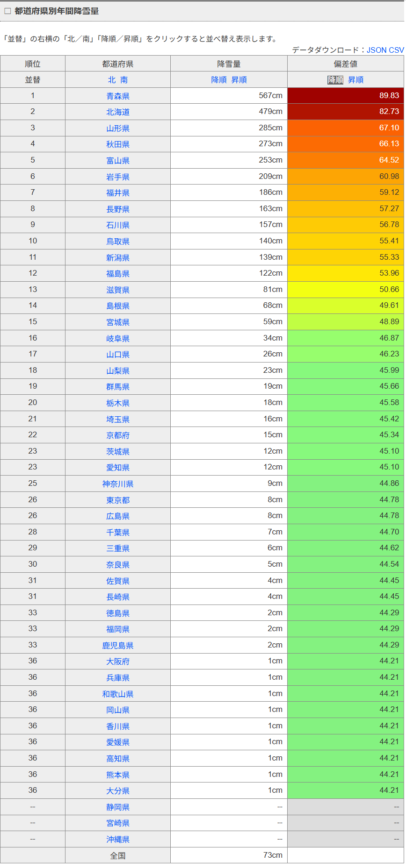The height and width of the screenshot is (868, 406).
Task: Visit the 神奈川県 entry
Action: click(x=118, y=484)
